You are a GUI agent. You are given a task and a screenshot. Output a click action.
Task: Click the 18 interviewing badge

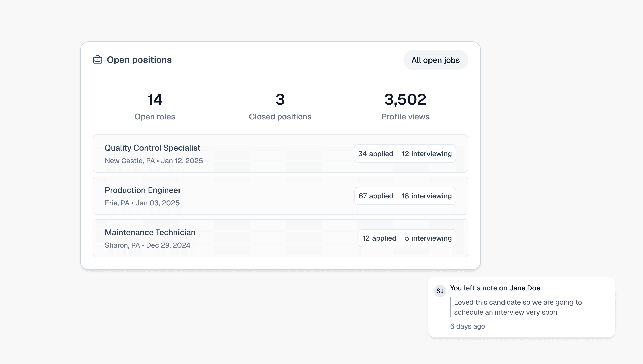426,196
